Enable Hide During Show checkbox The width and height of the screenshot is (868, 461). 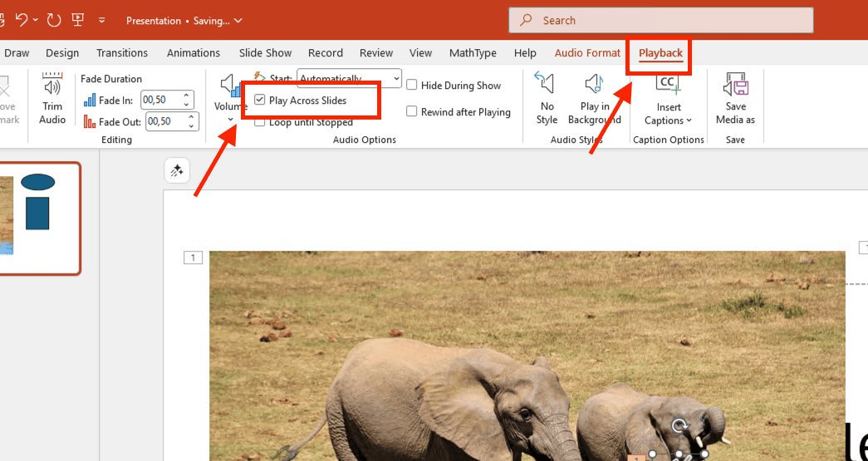click(412, 86)
